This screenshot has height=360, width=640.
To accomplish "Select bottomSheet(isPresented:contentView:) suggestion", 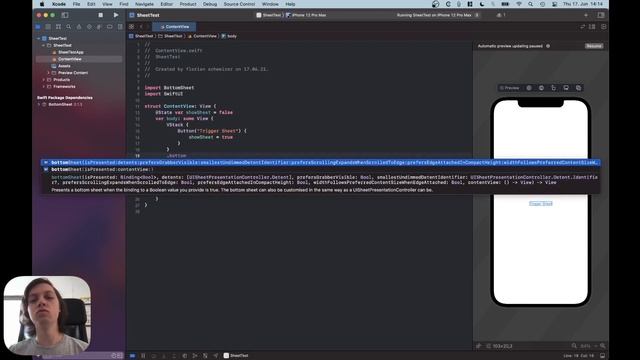I will [320, 169].
